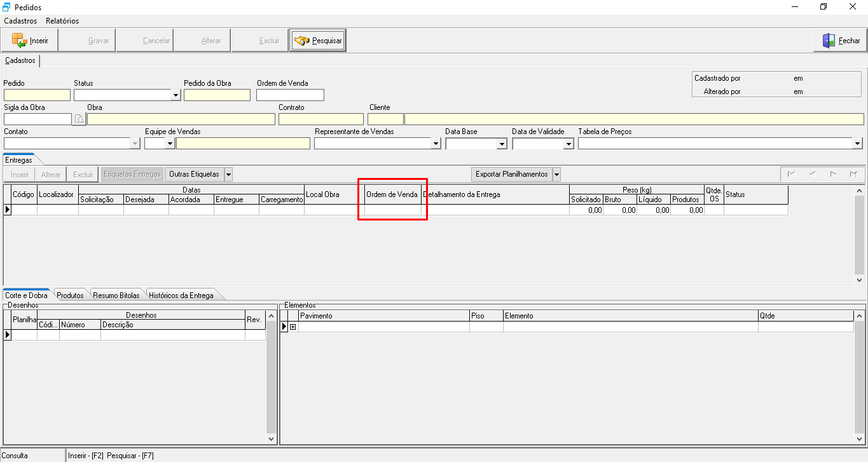868x462 pixels.
Task: Click the Exportar Planilhamentos button
Action: [x=511, y=174]
